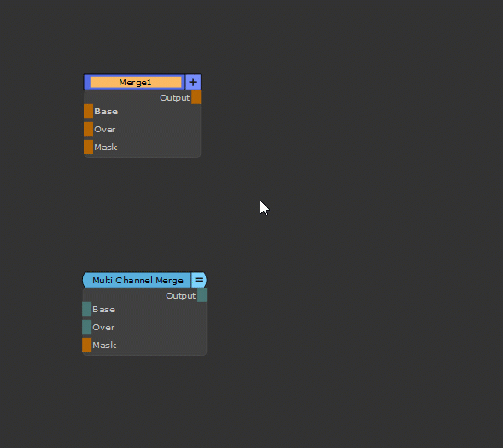This screenshot has width=503, height=448.
Task: Select the orange Over port on Merge1
Action: (x=88, y=129)
